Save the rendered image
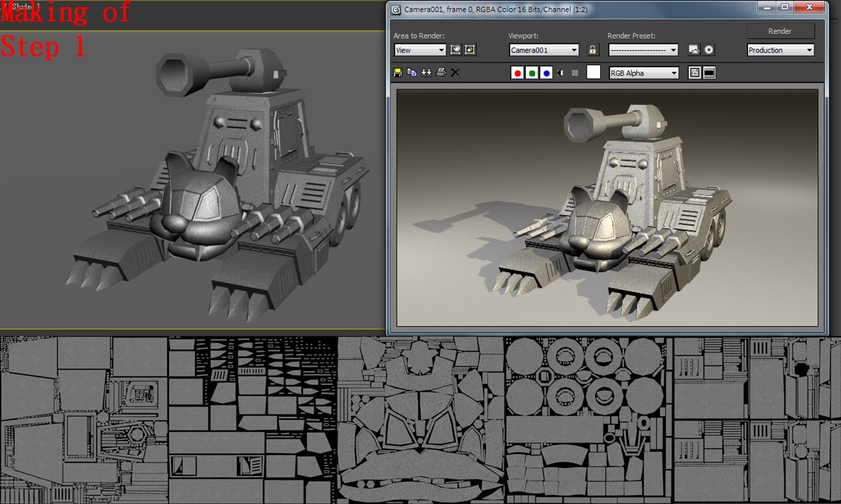Viewport: 841px width, 504px height. point(398,72)
